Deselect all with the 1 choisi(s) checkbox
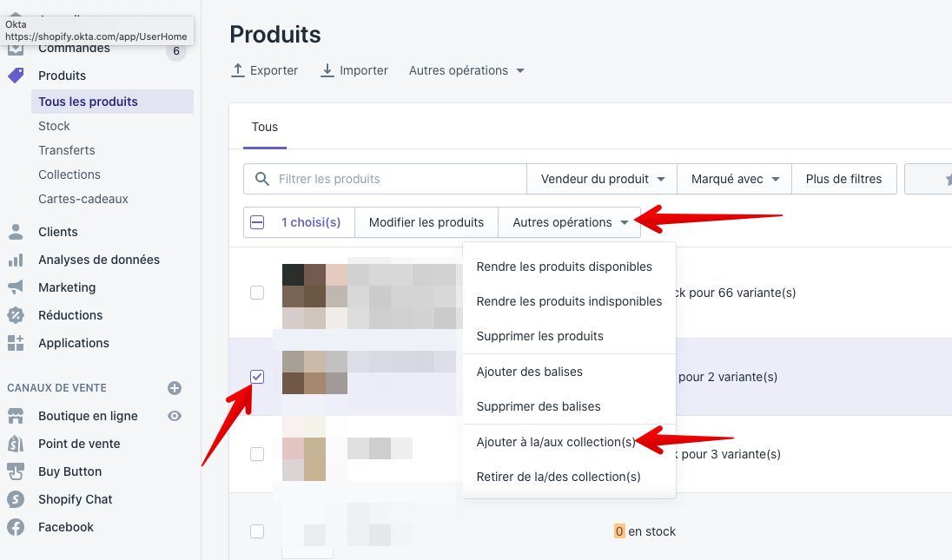This screenshot has width=952, height=560. pyautogui.click(x=257, y=222)
